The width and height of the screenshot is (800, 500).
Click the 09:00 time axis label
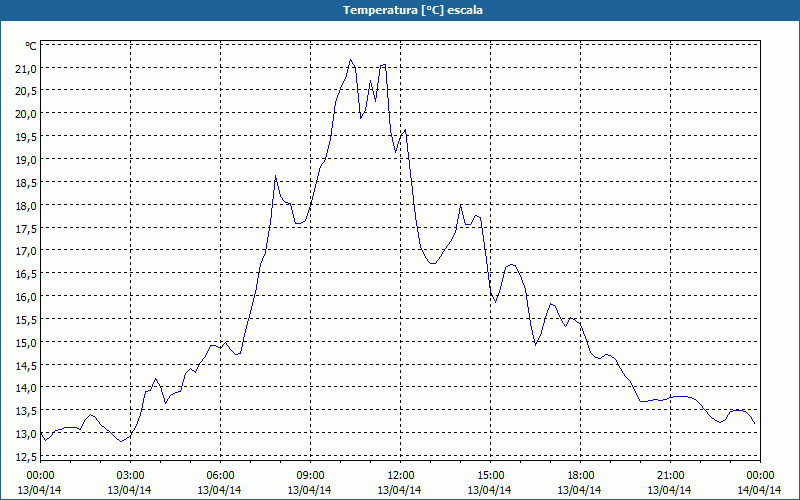311,476
